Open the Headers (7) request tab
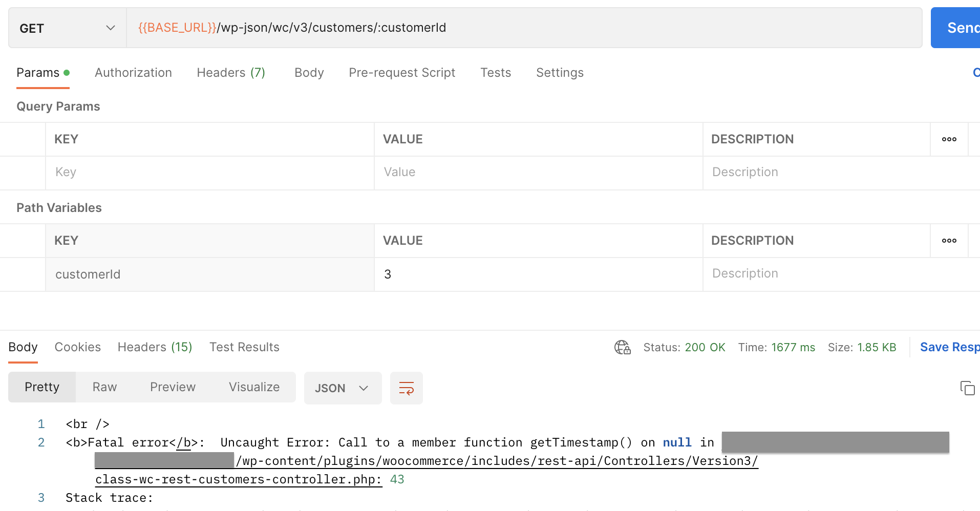This screenshot has height=511, width=980. click(x=231, y=73)
